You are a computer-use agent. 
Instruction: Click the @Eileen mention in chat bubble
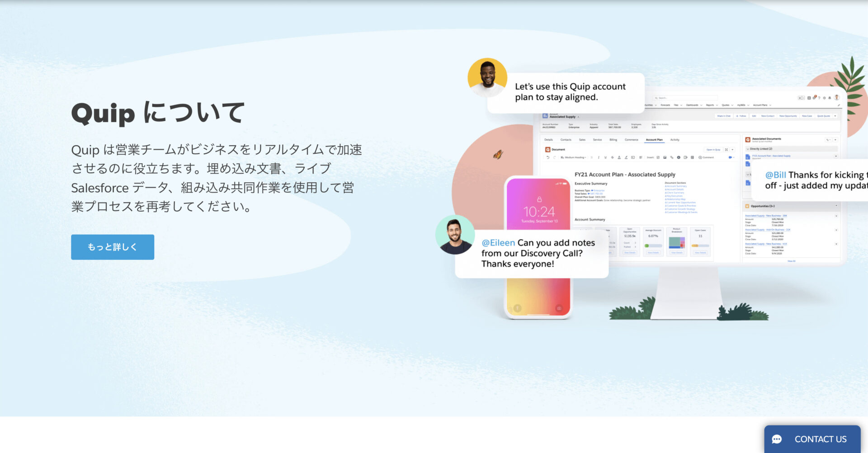click(498, 243)
